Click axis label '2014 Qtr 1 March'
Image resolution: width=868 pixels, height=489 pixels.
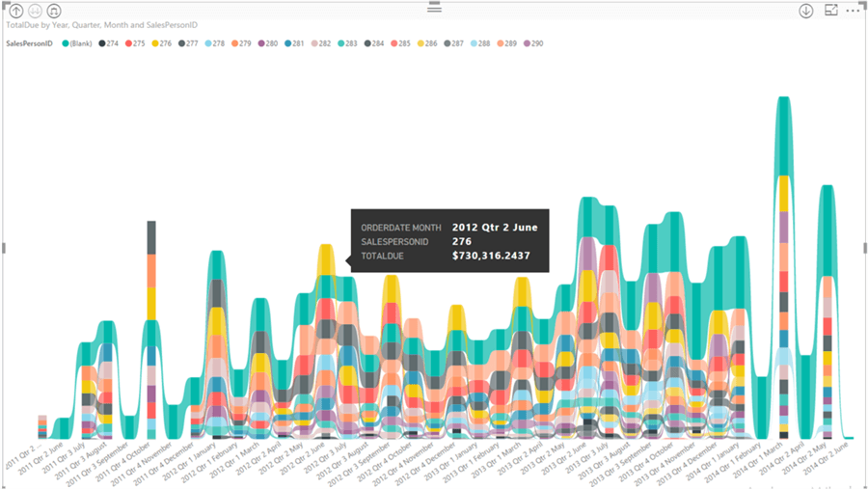[x=758, y=459]
